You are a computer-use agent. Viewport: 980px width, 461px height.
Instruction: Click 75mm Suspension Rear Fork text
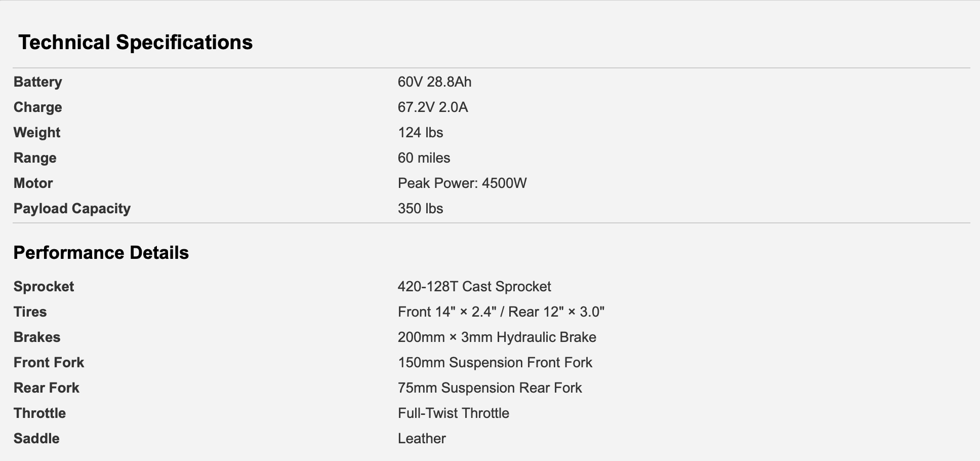click(490, 388)
